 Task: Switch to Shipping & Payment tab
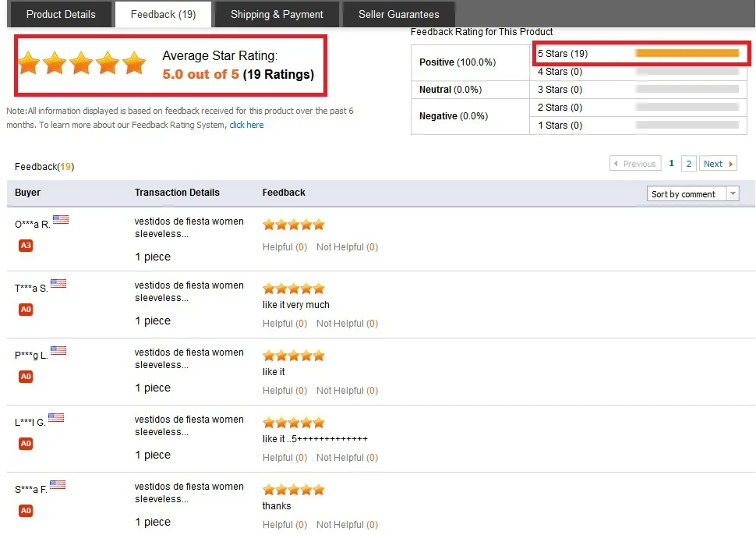tap(277, 15)
